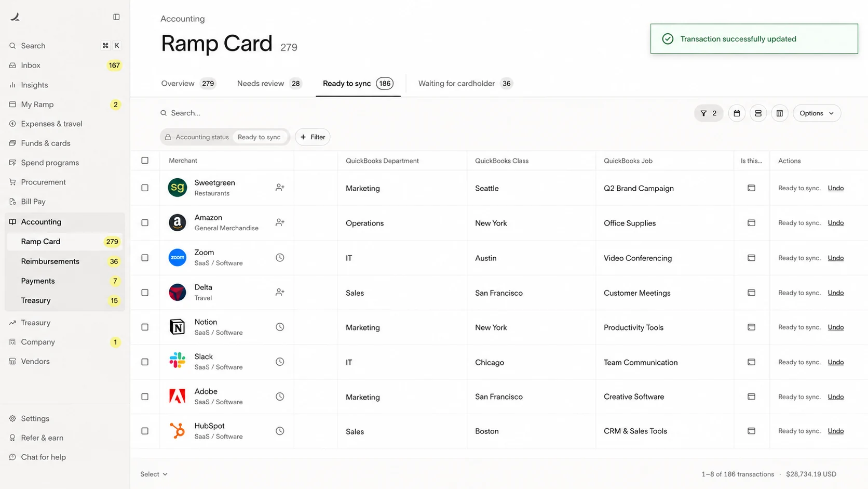Open the column settings table icon
The width and height of the screenshot is (868, 489).
[780, 113]
